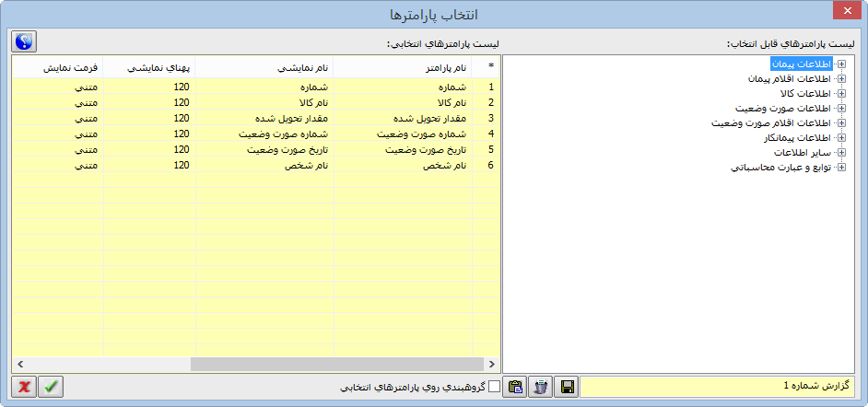Select row number 1 in the table
868x407 pixels.
click(486, 87)
